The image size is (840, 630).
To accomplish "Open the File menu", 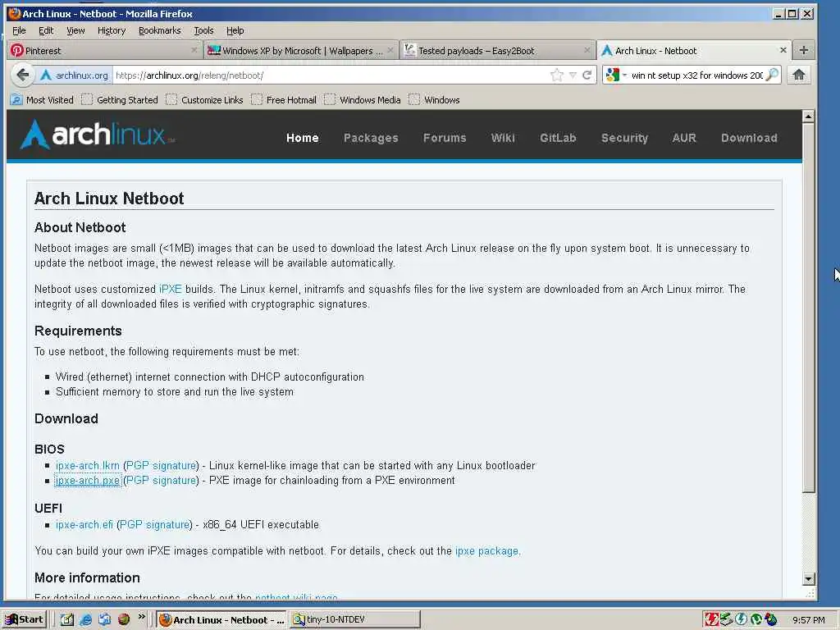I will coord(19,30).
